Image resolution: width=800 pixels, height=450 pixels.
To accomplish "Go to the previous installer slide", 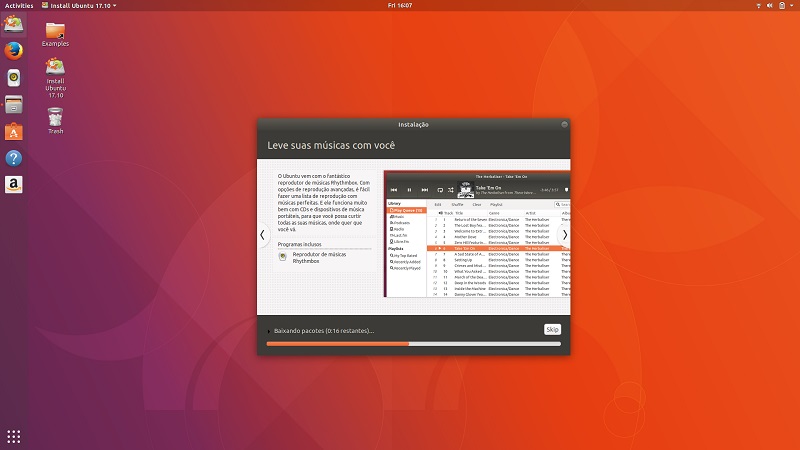I will pos(263,235).
